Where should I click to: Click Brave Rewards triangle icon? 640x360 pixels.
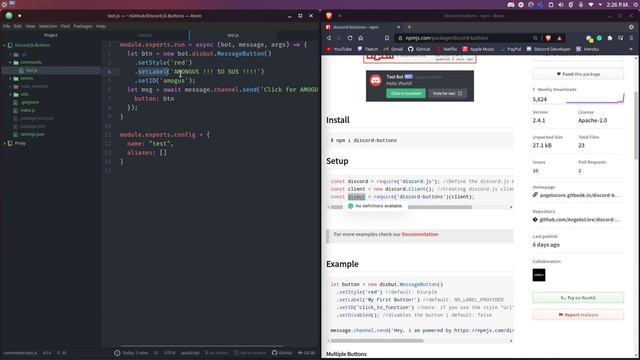pyautogui.click(x=559, y=38)
